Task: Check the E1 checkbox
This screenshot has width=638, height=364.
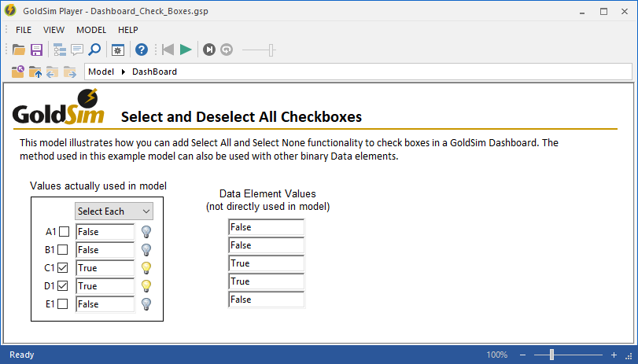Action: [63, 303]
